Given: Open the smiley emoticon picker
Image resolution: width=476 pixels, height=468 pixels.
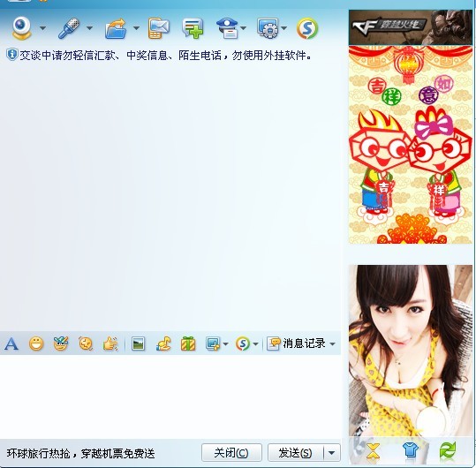Looking at the screenshot, I should coord(36,344).
